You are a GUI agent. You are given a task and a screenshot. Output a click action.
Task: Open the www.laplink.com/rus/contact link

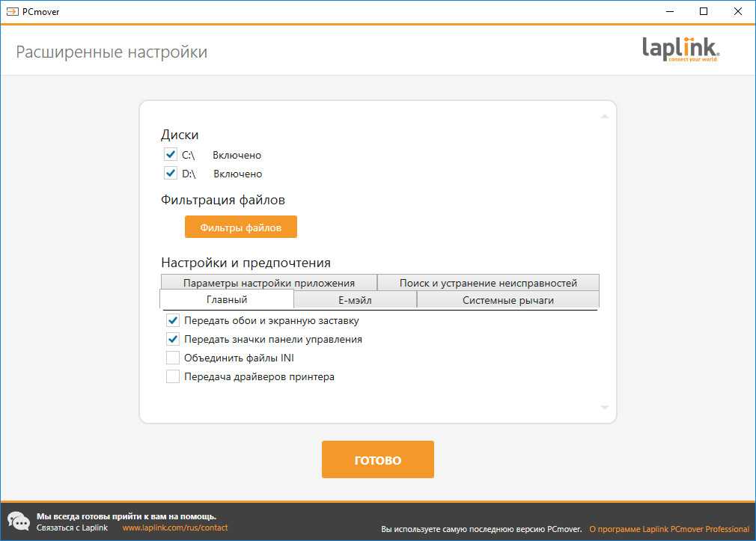pyautogui.click(x=174, y=528)
